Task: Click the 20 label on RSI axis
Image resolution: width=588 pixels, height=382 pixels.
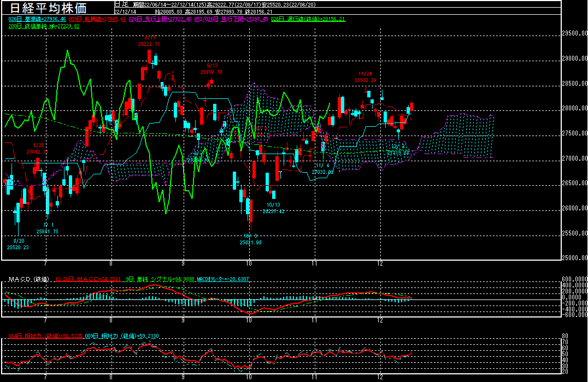Action: pyautogui.click(x=565, y=372)
